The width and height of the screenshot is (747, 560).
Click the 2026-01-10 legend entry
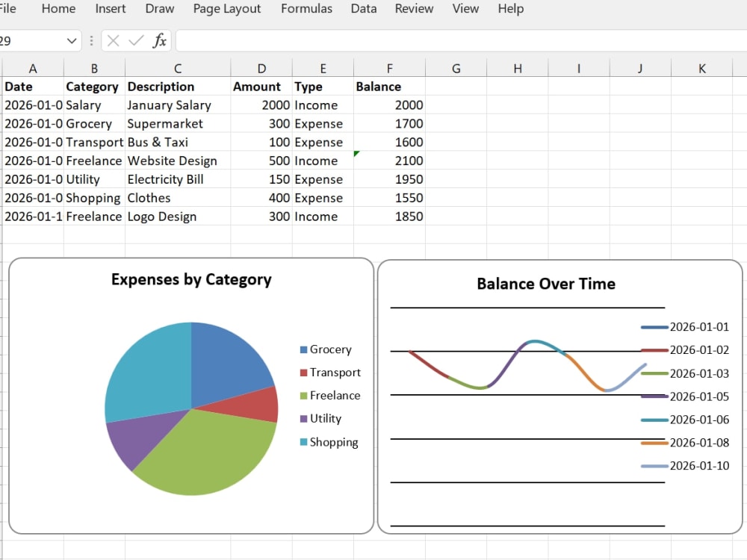[x=684, y=466]
